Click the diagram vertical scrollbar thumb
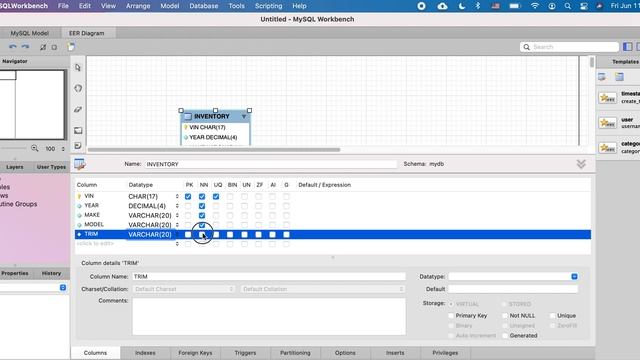Viewport: 640px width, 360px height. pos(592,62)
